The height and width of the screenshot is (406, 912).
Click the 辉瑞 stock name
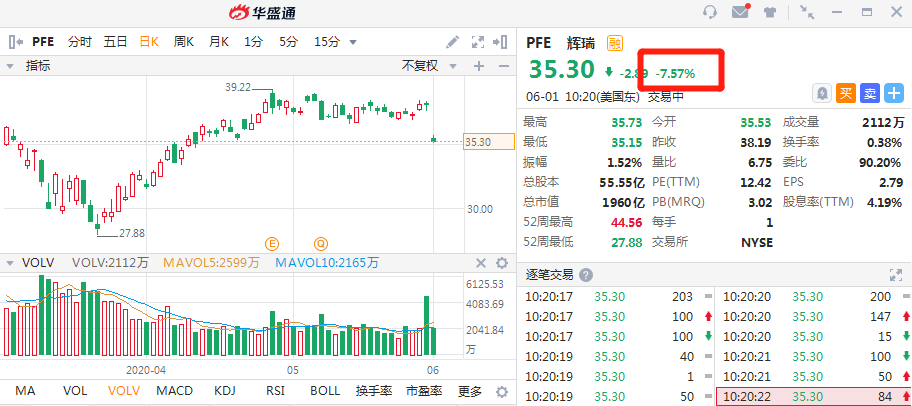point(581,42)
